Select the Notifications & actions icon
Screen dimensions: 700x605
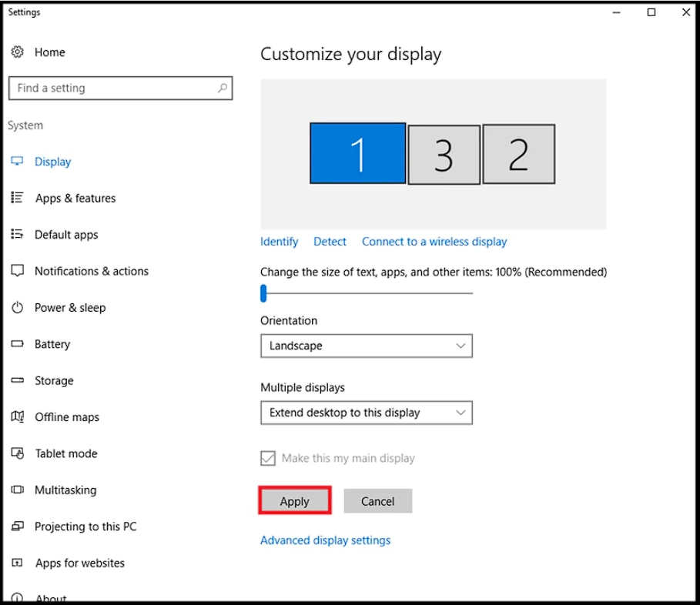pos(18,271)
